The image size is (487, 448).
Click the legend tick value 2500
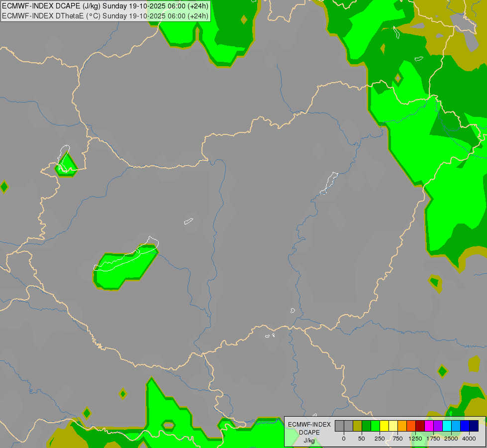451,439
